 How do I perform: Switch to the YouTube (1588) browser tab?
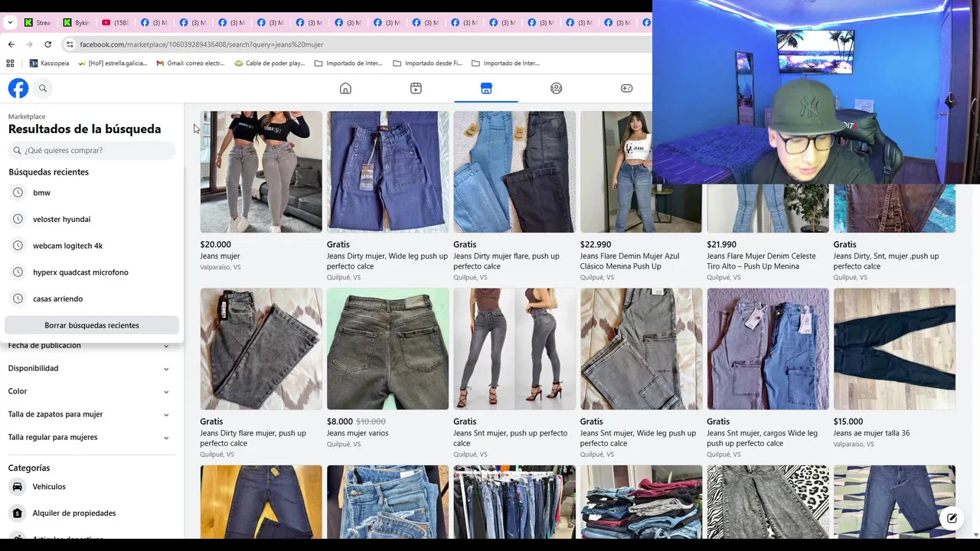(116, 23)
